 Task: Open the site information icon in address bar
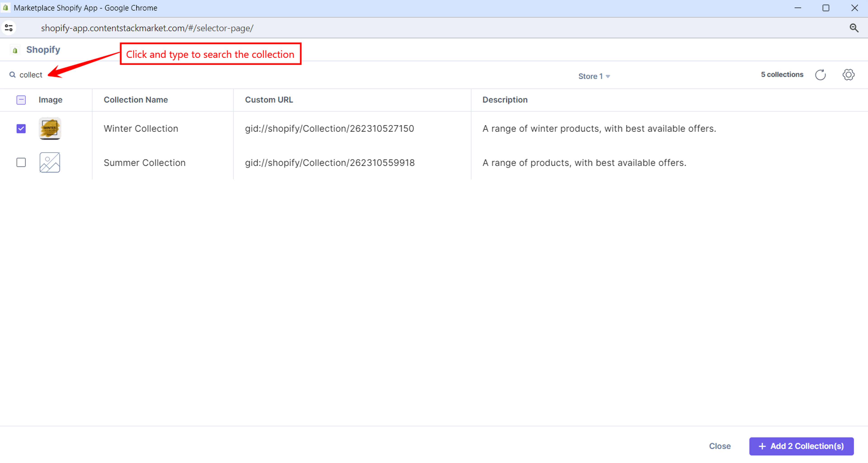pyautogui.click(x=9, y=28)
